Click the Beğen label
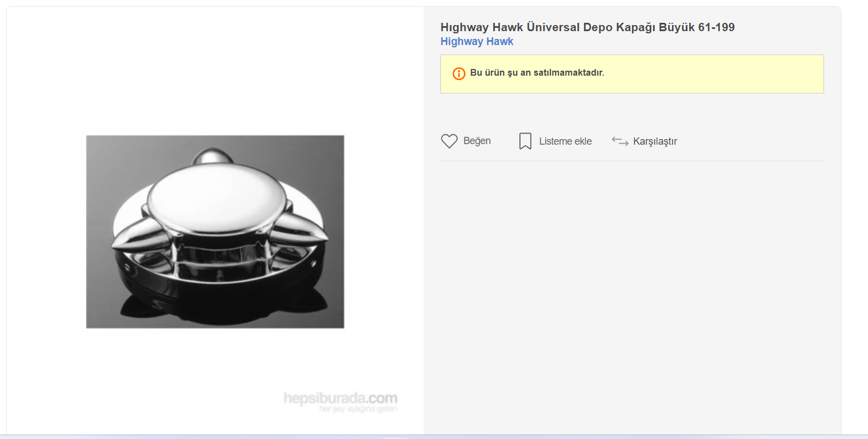Screen dimensions: 868x439 477,141
